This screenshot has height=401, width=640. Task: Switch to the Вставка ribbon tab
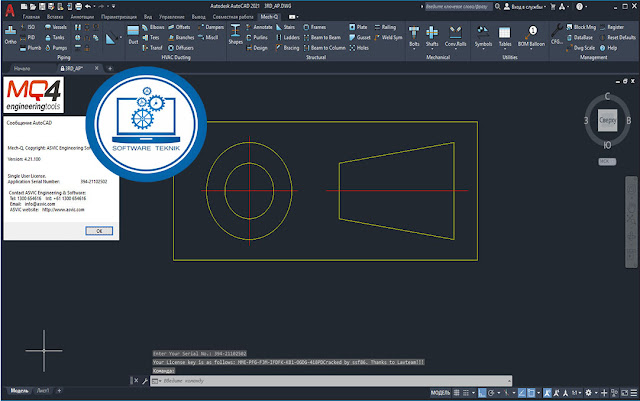pos(55,17)
